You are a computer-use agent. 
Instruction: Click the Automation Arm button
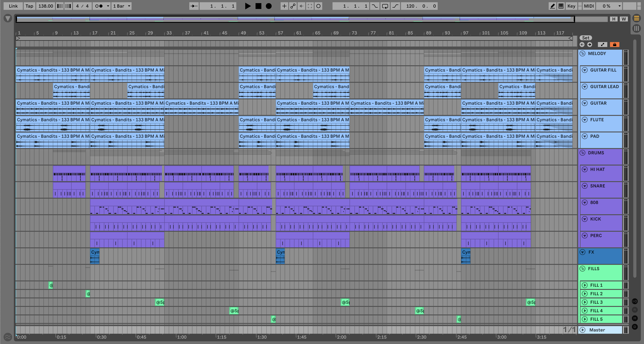293,6
